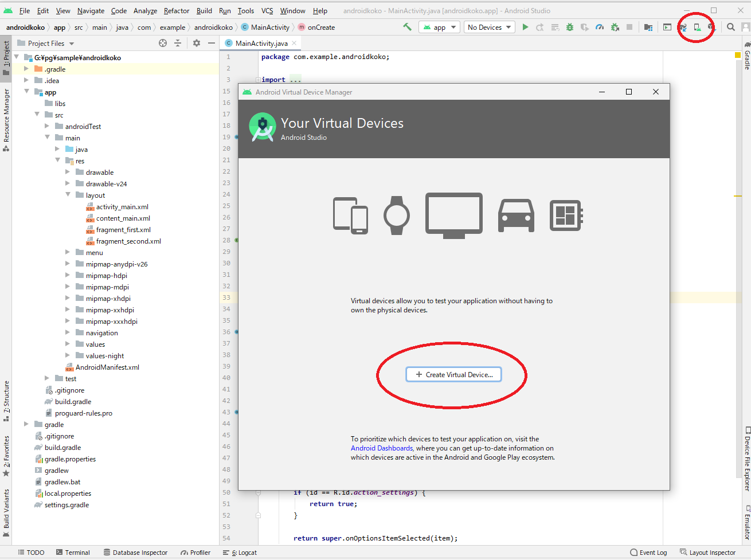This screenshot has width=751, height=560.
Task: Open the Refactor menu
Action: point(176,11)
